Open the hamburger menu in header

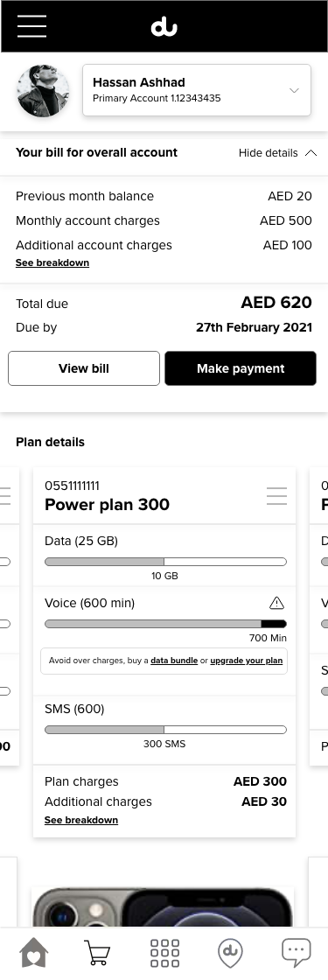(x=31, y=25)
